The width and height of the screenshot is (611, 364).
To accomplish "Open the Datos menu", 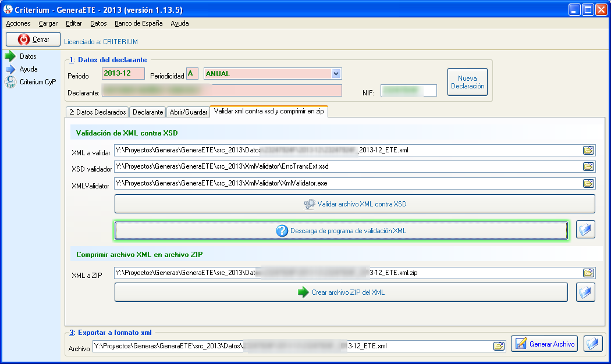I will 98,23.
